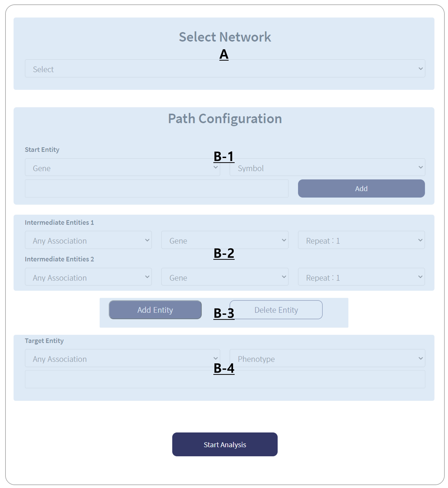Click the Add Entity button
448x488 pixels.
coord(155,310)
